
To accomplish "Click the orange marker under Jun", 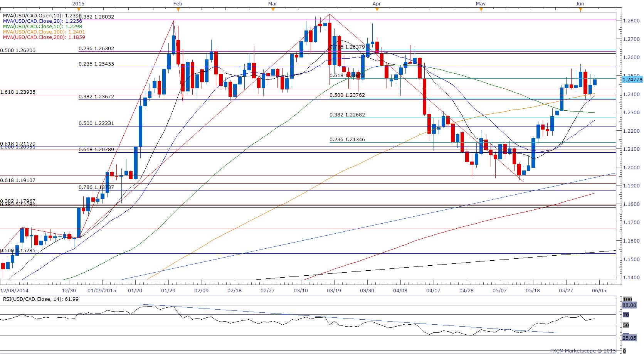I will pyautogui.click(x=580, y=10).
